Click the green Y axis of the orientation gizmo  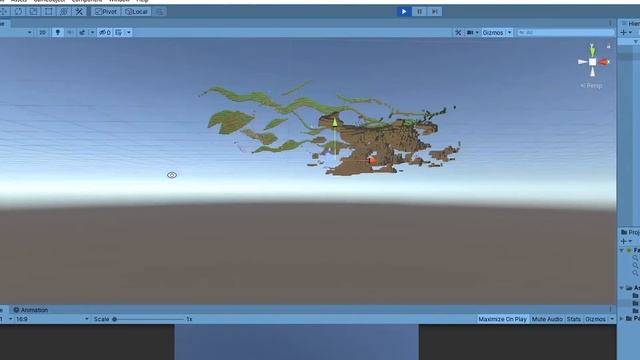[592, 51]
